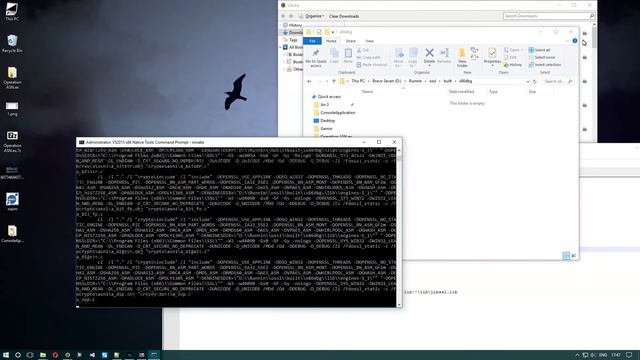This screenshot has width=640, height=360.
Task: Show hidden system tray icons
Action: 577,355
